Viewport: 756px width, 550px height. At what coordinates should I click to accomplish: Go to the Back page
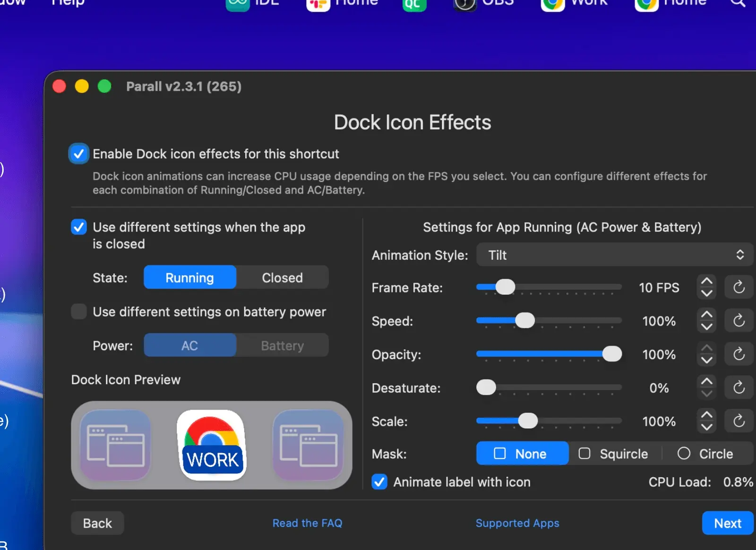coord(98,523)
